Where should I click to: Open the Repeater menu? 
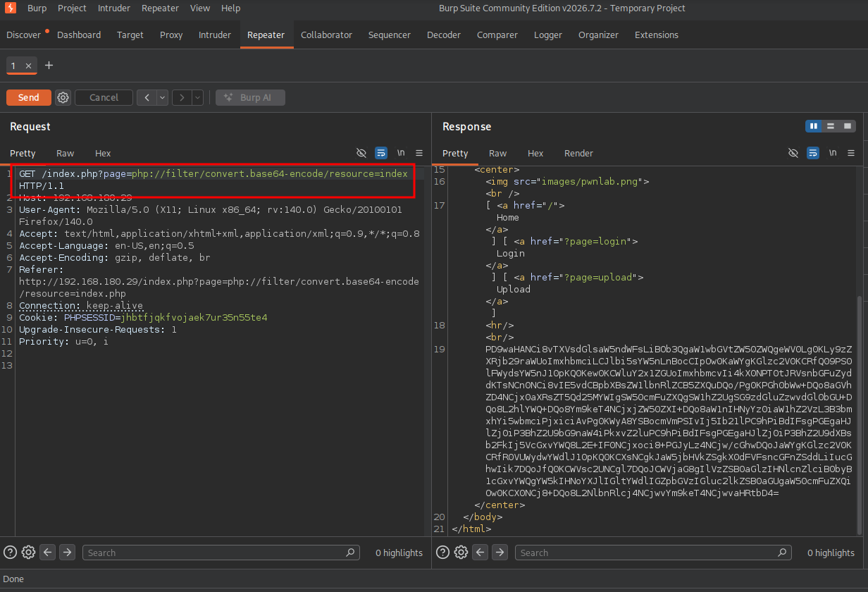(x=161, y=8)
